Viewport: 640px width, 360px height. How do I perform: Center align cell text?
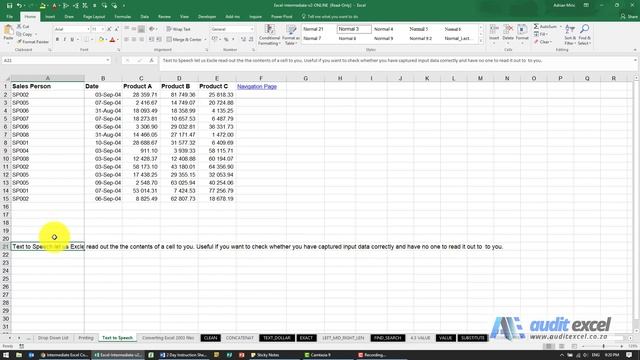tap(134, 40)
